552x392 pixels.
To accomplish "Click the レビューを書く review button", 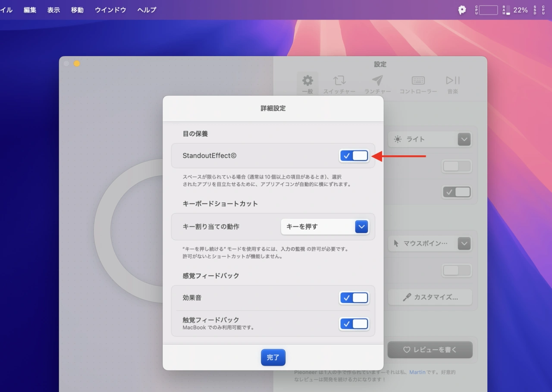I will [x=430, y=350].
